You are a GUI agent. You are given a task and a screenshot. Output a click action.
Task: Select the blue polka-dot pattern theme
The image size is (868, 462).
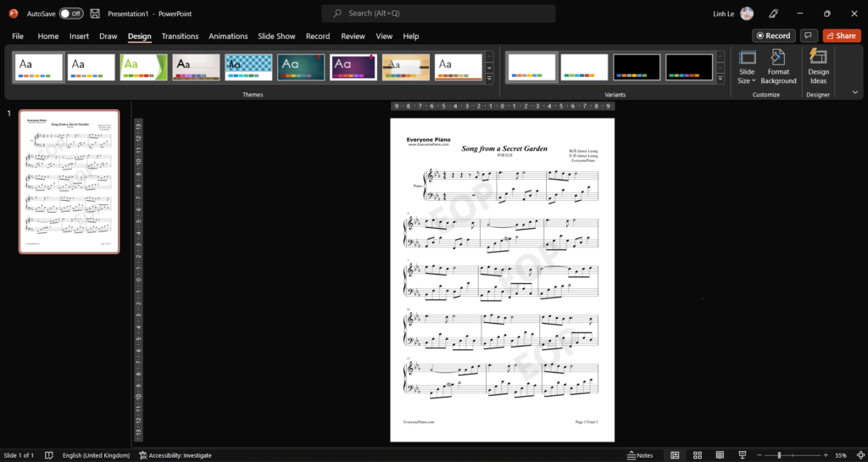click(x=248, y=67)
